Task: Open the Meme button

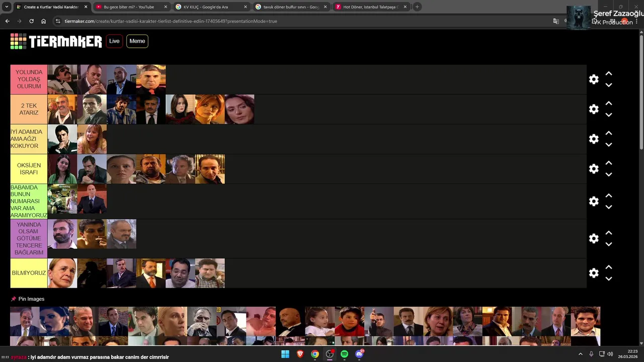Action: (x=137, y=41)
